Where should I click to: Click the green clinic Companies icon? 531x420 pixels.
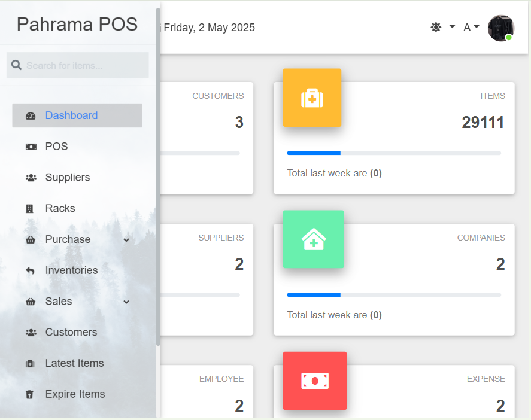coord(313,239)
